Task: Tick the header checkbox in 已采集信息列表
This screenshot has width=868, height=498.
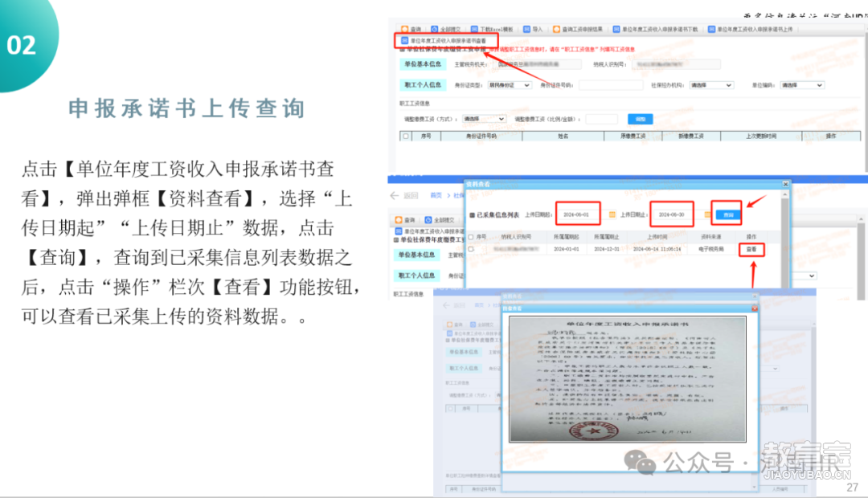Action: point(471,237)
